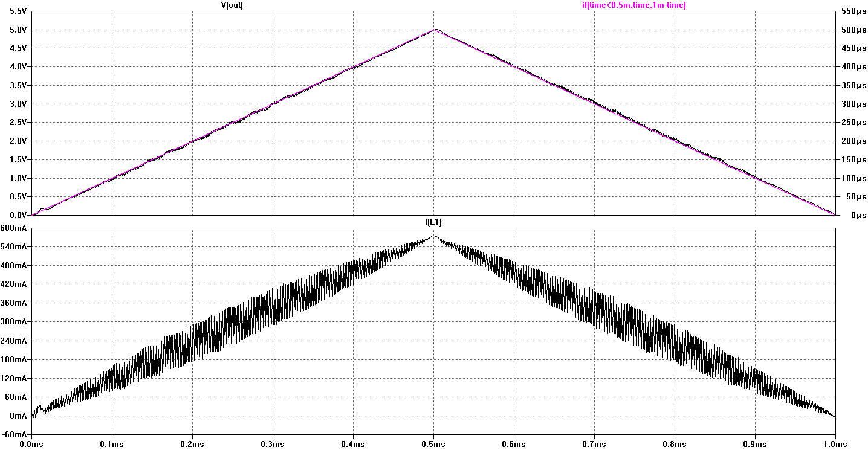Screen dimensions: 868x450
Task: Click the 1.5V left axis label
Action: (x=19, y=160)
